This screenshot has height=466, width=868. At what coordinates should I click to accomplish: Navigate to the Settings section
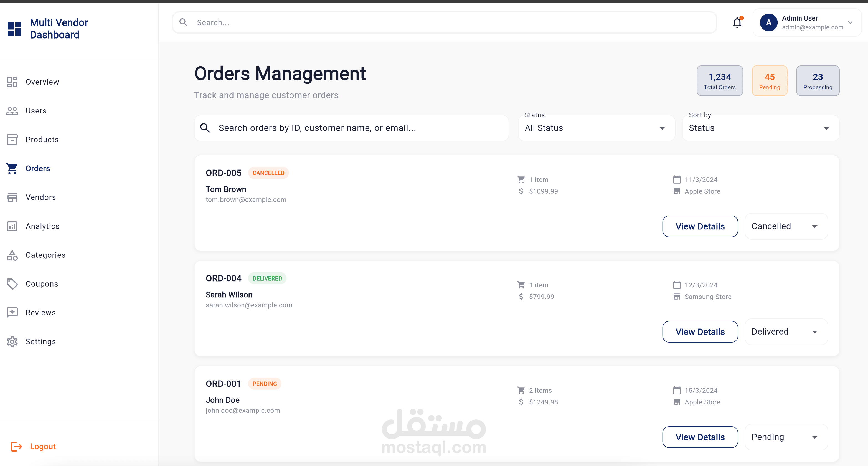[12, 341]
